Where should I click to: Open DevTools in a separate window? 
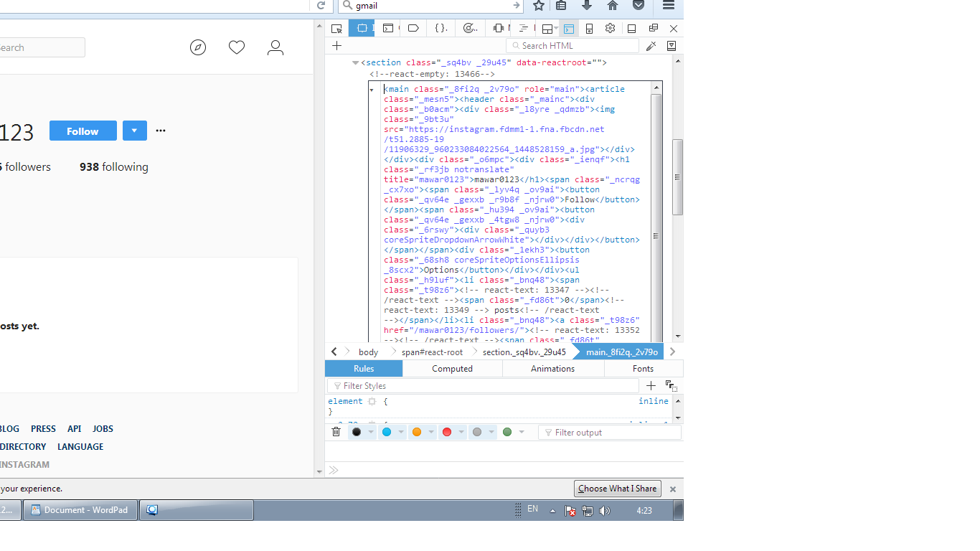653,29
